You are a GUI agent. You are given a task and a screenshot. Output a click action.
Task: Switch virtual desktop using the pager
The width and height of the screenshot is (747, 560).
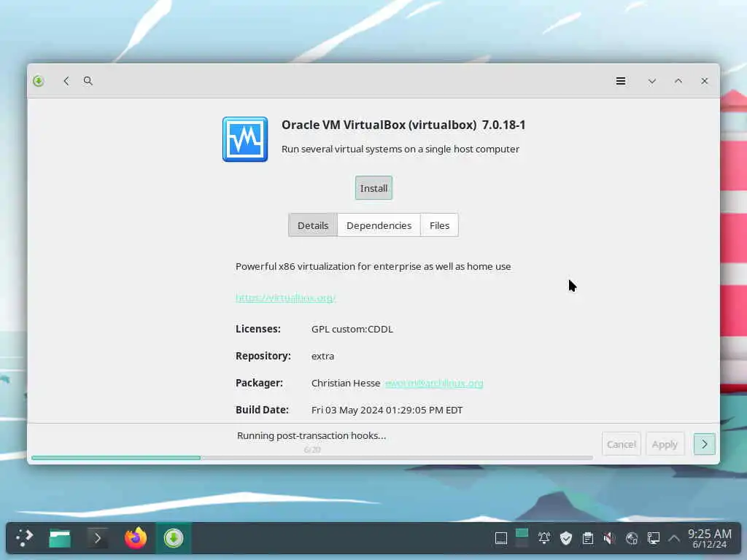tap(522, 538)
